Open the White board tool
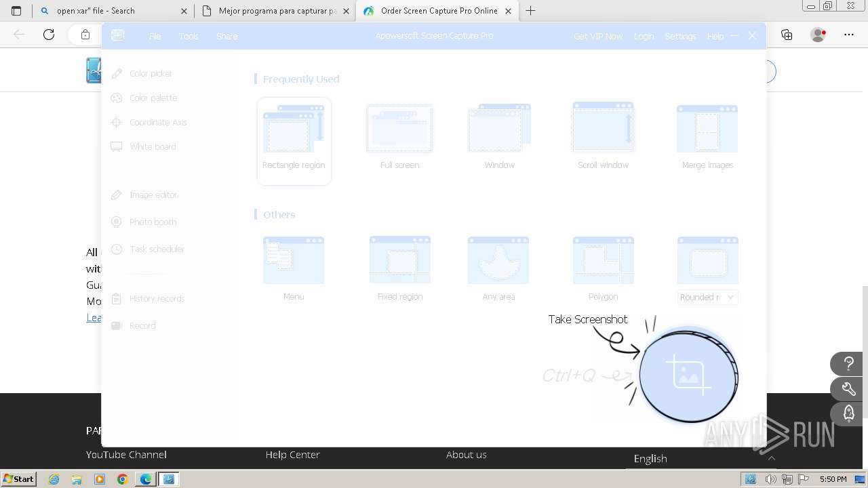Viewport: 868px width, 488px height. 143,146
